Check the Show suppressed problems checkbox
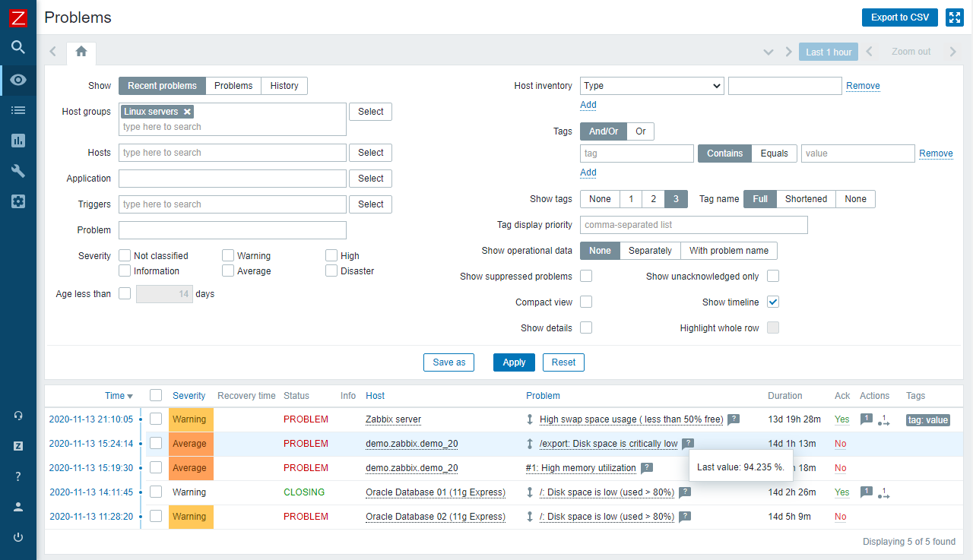 coord(586,276)
